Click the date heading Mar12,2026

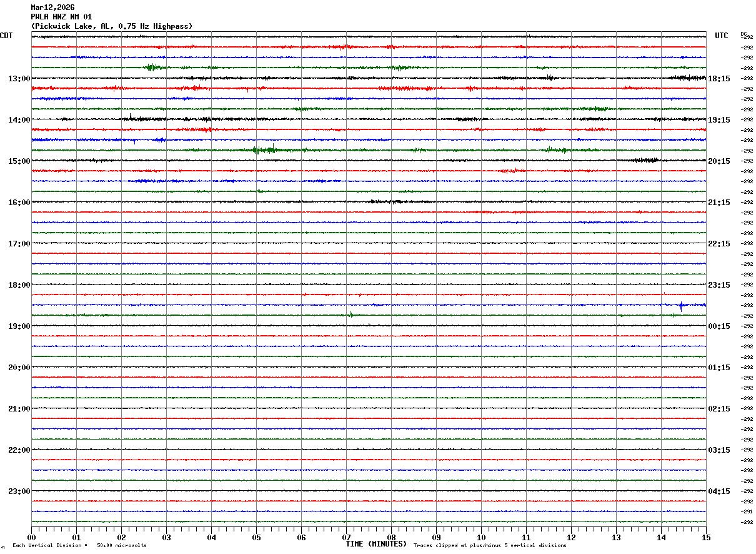click(x=52, y=8)
